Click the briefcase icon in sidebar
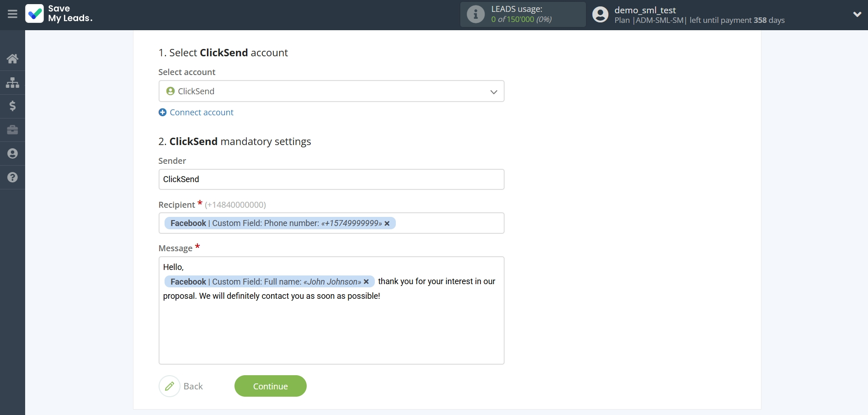Screen dimensions: 868x415 (12, 130)
